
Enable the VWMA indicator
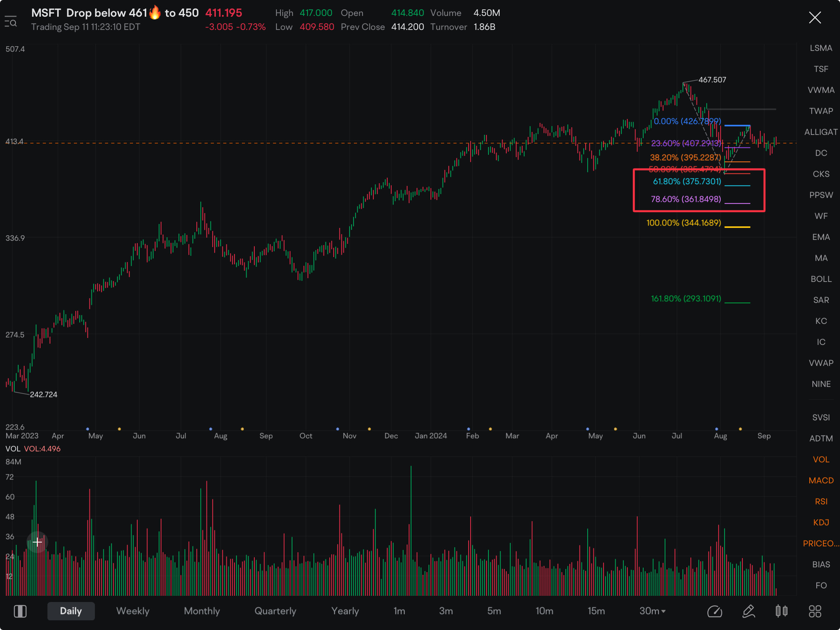[x=821, y=90]
